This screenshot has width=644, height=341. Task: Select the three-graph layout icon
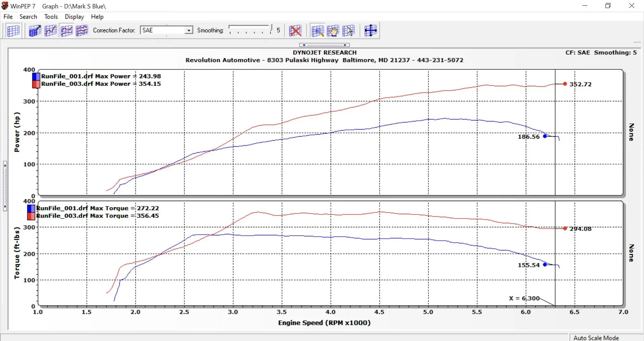[82, 31]
